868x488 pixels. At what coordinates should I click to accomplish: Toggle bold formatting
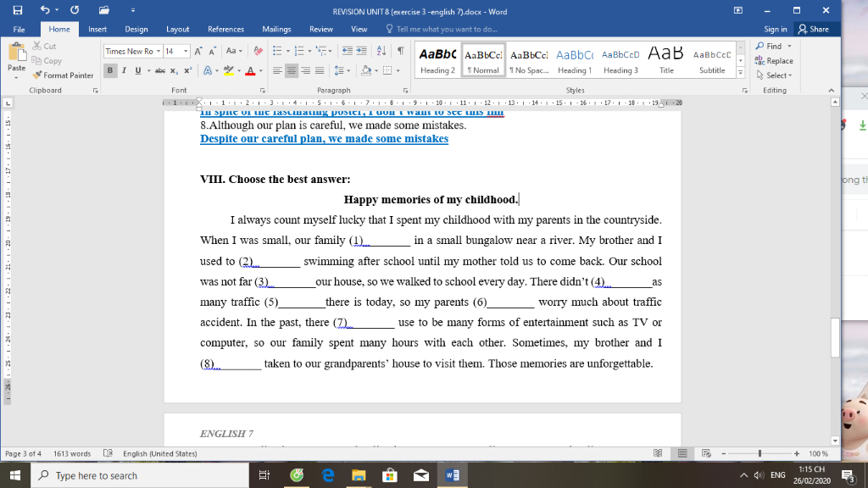pos(109,70)
